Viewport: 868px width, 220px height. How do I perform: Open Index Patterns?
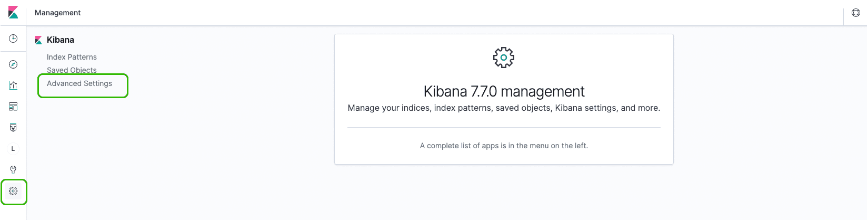pyautogui.click(x=72, y=57)
